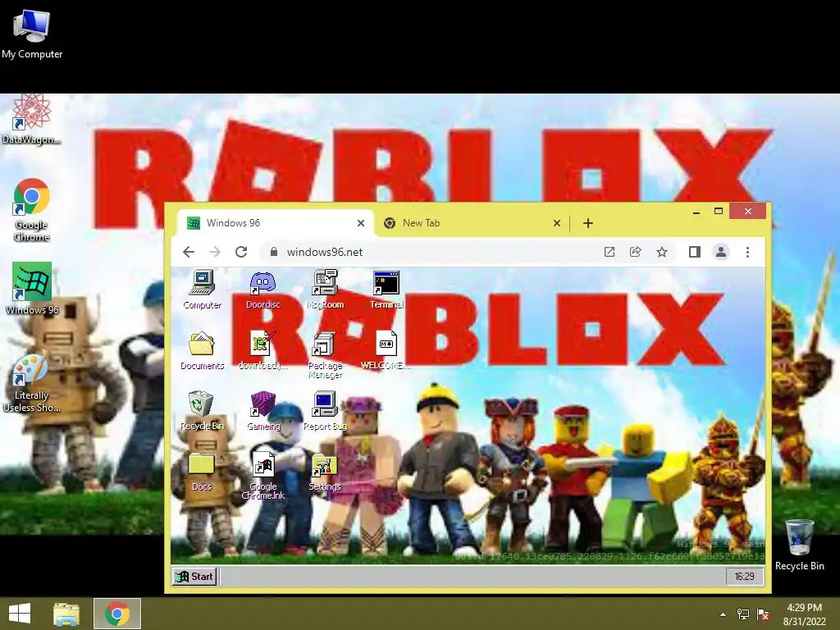Switch to the Windows 96 tab

tap(276, 223)
